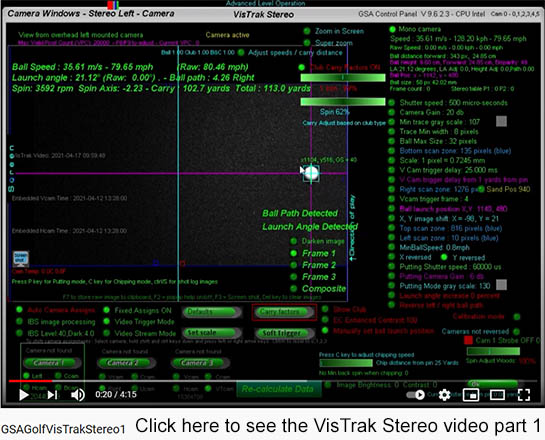Play the YouTube video

point(23,395)
